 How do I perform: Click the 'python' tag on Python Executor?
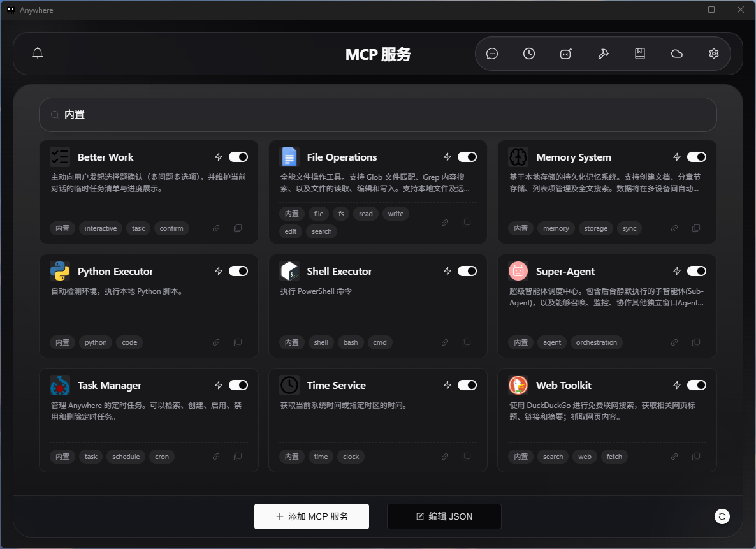tap(96, 342)
